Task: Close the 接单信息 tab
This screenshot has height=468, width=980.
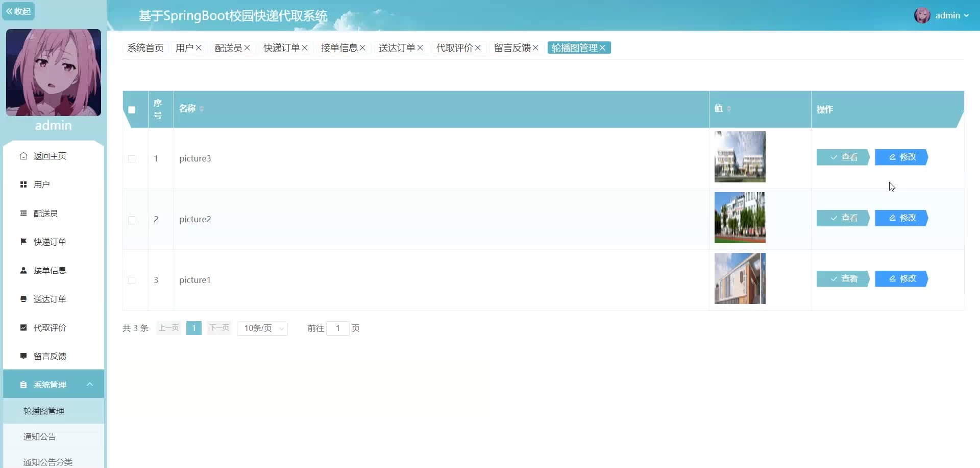Action: point(362,48)
